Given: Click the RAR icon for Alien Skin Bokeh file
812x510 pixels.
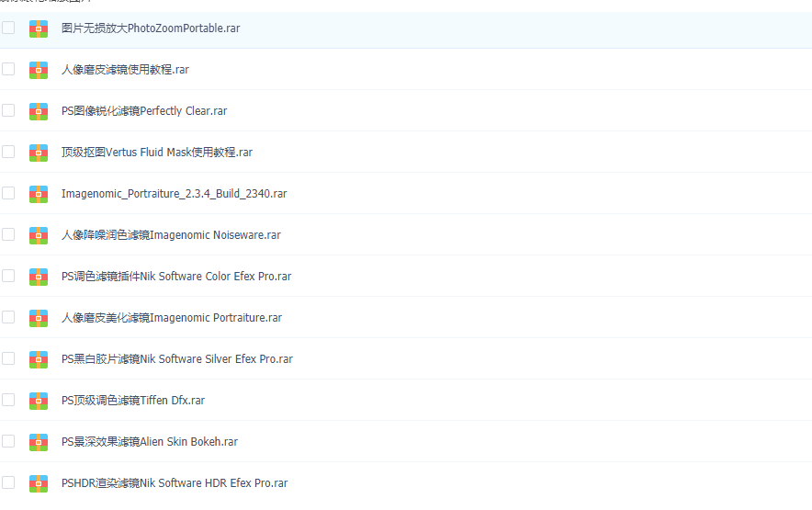Looking at the screenshot, I should click(x=39, y=442).
